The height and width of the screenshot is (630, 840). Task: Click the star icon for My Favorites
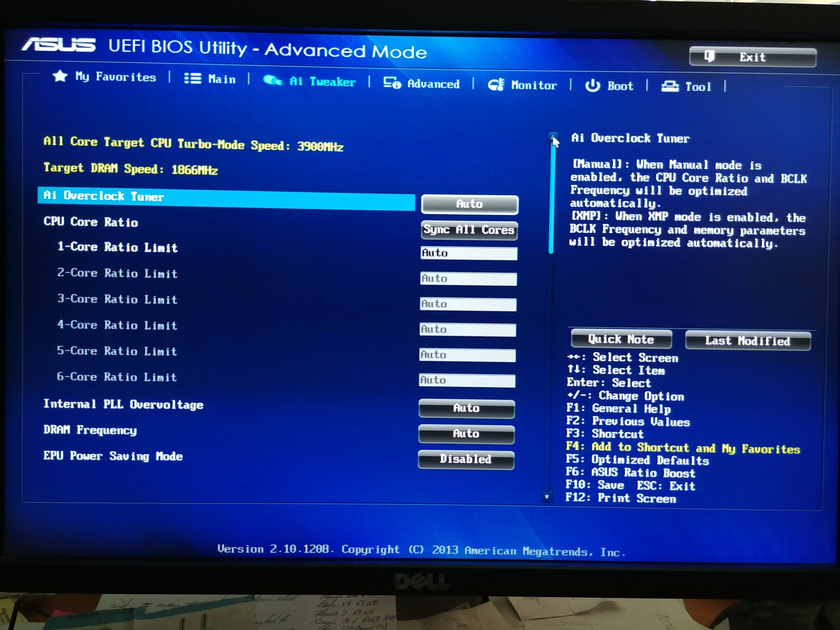pyautogui.click(x=60, y=76)
